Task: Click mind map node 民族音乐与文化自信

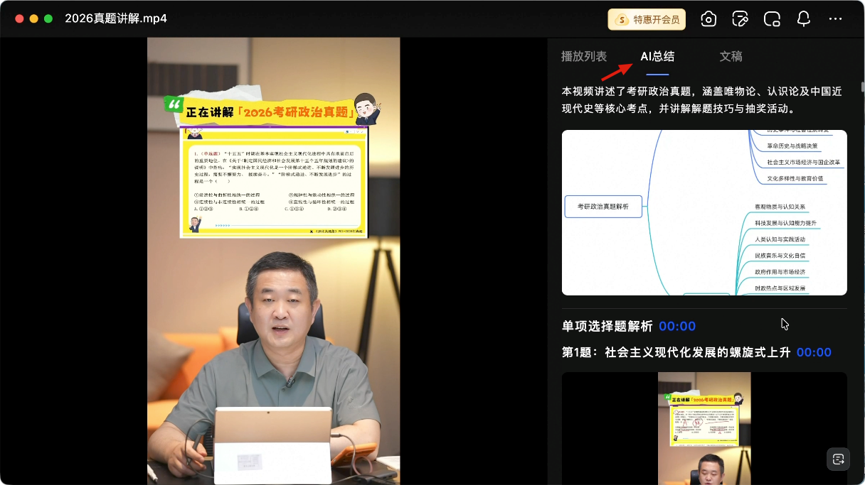Action: click(779, 255)
